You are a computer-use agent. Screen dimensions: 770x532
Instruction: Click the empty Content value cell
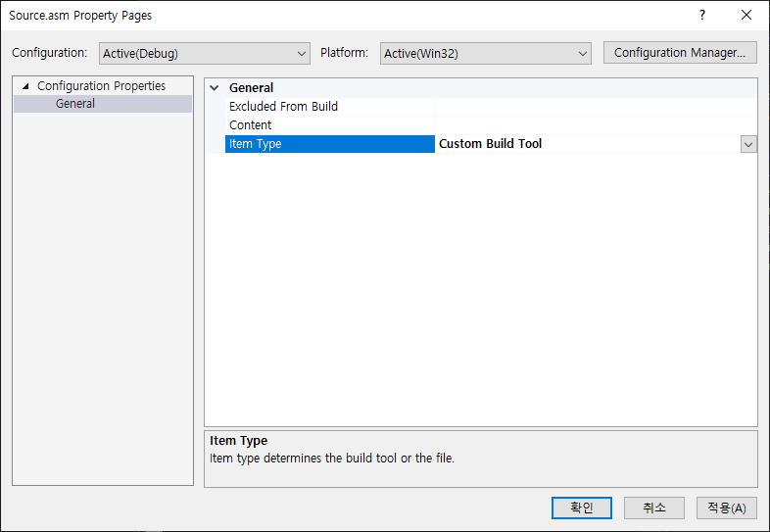pos(596,125)
